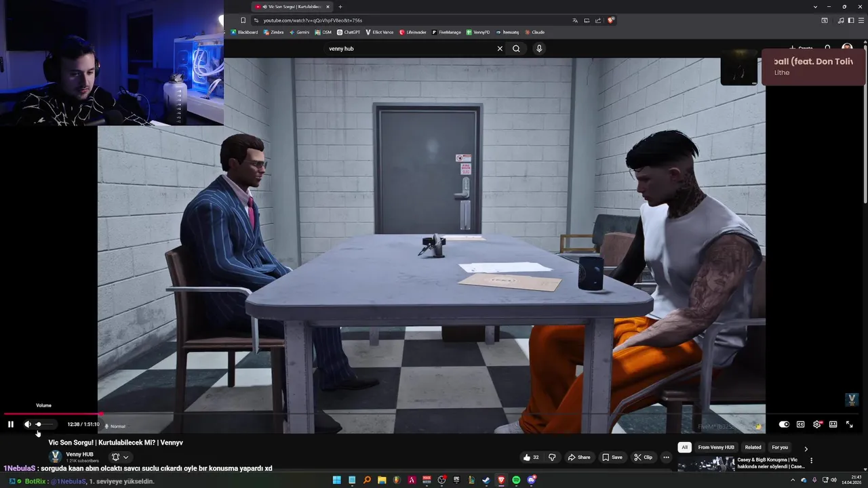This screenshot has height=488, width=868.
Task: Open the tab search dropdown arrow
Action: click(815, 7)
